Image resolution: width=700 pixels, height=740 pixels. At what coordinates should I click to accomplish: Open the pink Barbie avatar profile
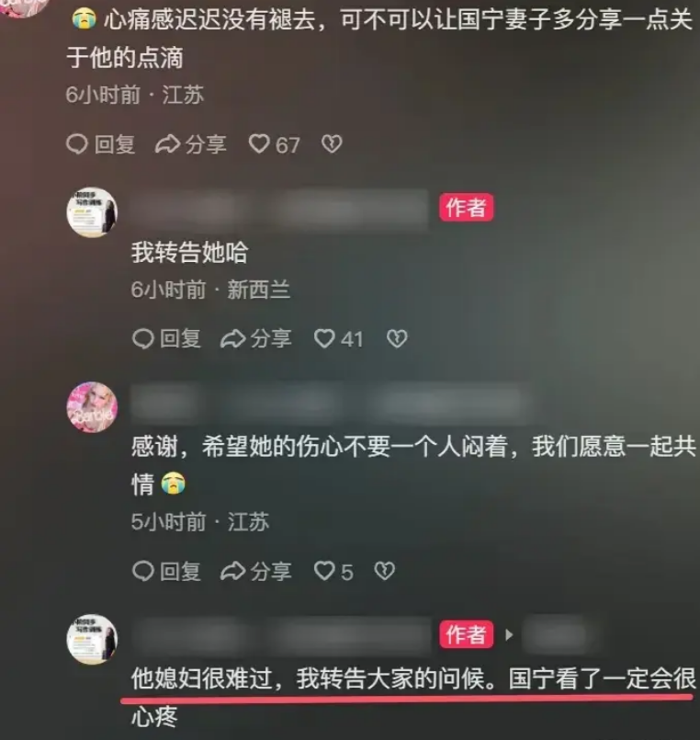92,407
